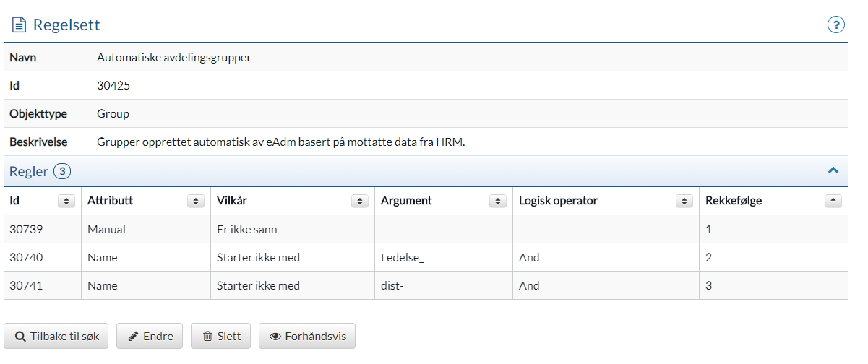
Task: Delete the ruleset with Slett button
Action: point(220,337)
